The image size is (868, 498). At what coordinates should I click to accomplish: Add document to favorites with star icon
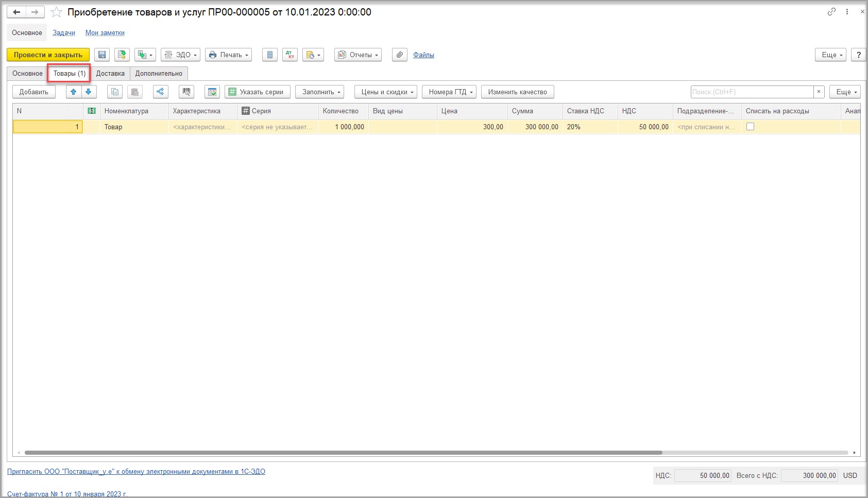(x=56, y=12)
